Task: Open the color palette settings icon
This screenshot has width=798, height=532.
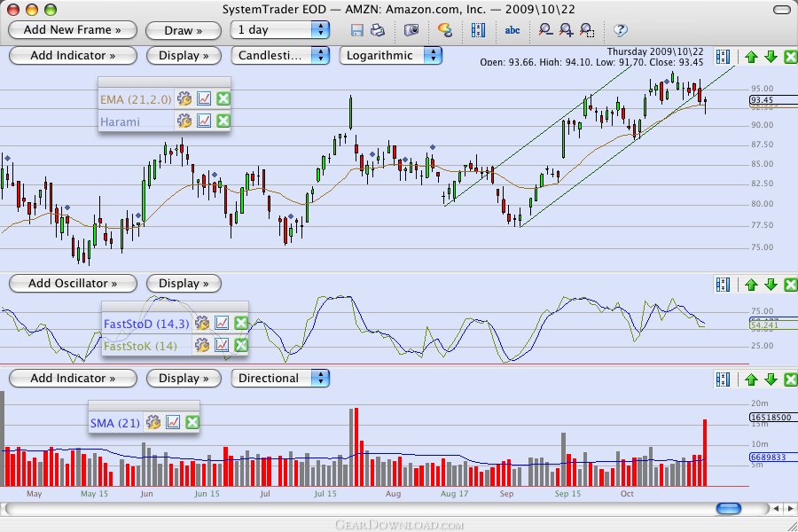Action: (445, 30)
